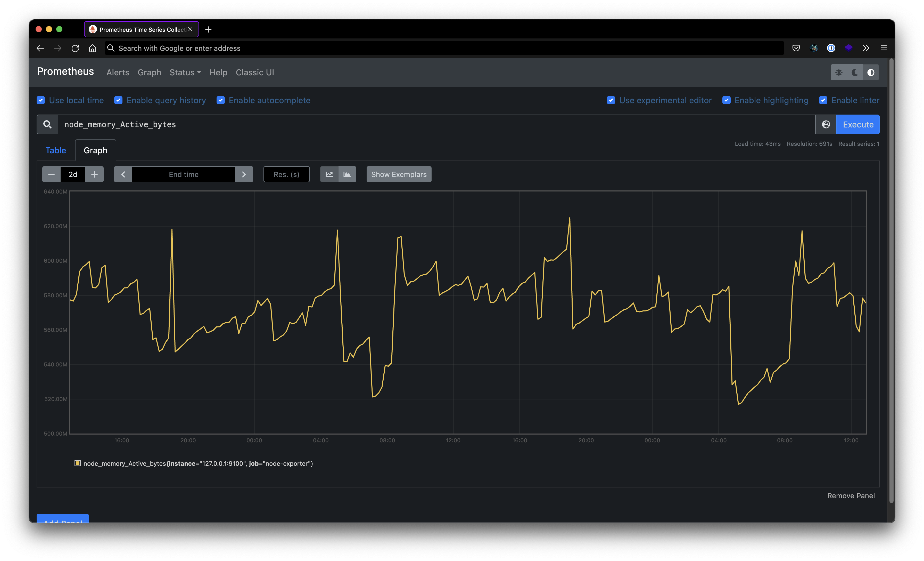This screenshot has height=561, width=924.
Task: Reload the page in the browser toolbar
Action: (75, 49)
